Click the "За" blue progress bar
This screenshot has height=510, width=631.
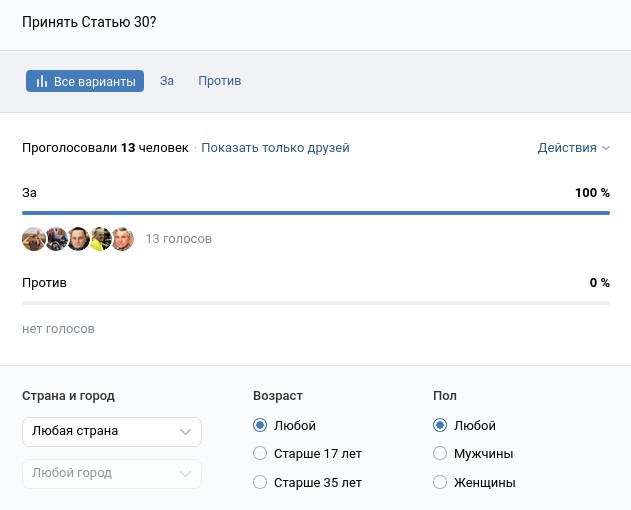point(316,213)
